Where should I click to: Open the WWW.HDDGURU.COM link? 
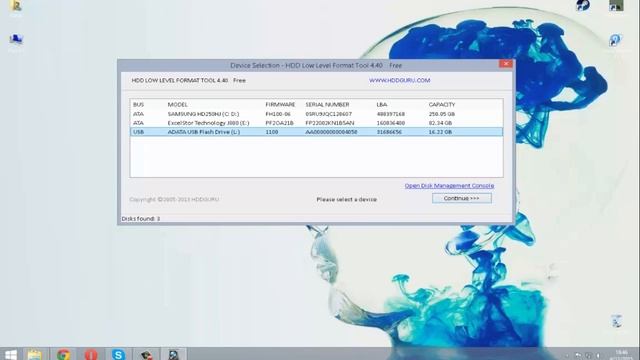pos(400,80)
